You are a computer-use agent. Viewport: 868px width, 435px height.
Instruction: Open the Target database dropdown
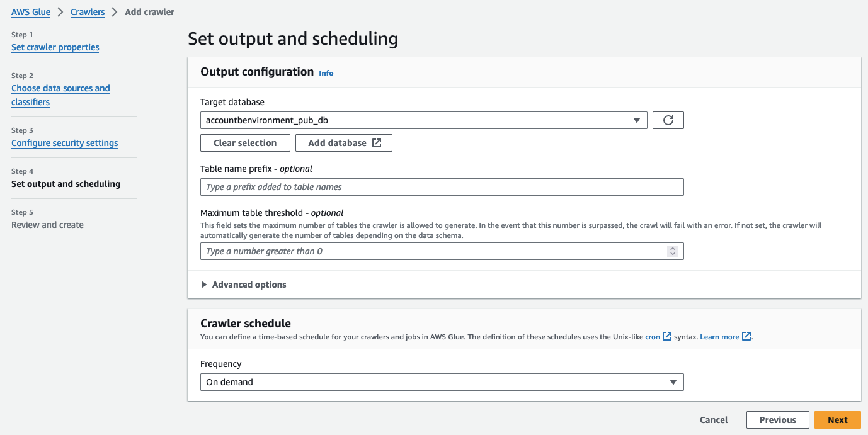tap(423, 120)
